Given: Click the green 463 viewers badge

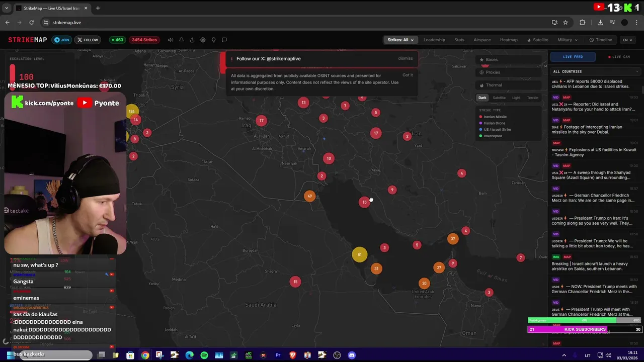Looking at the screenshot, I should (117, 40).
